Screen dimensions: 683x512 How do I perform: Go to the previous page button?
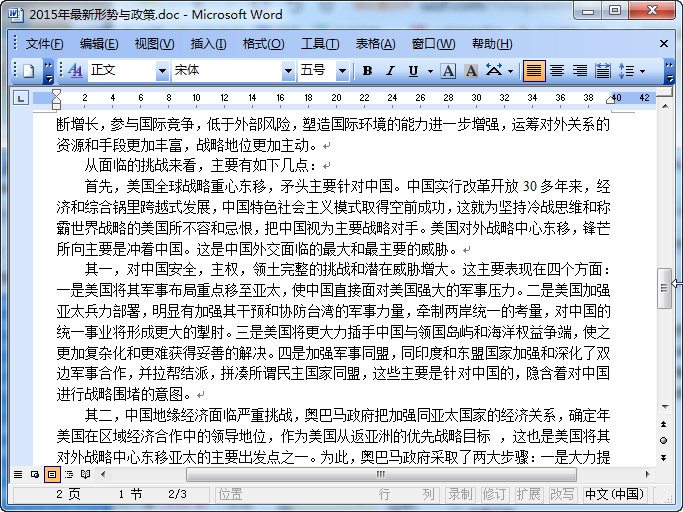click(663, 424)
